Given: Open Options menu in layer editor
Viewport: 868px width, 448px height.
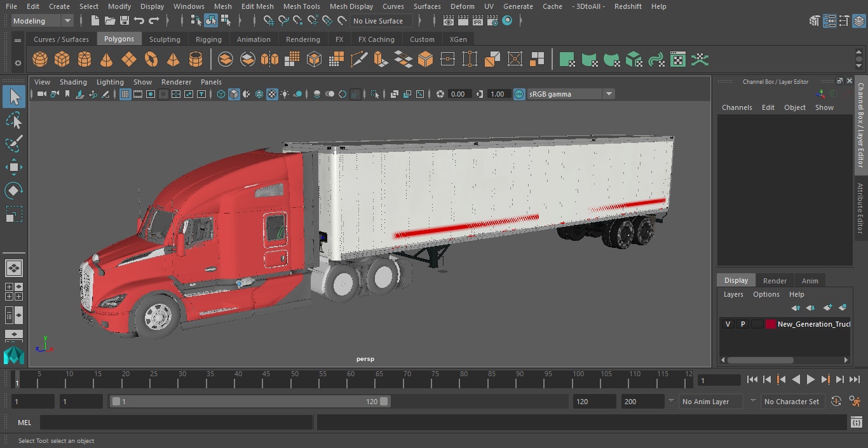Looking at the screenshot, I should tap(766, 295).
